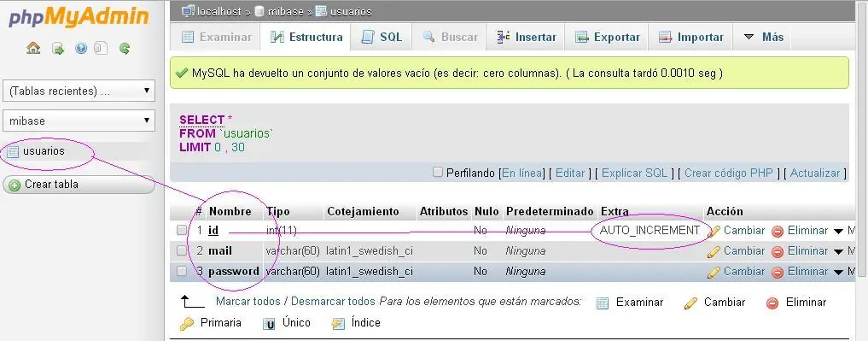Expand more actions arrow for password row
Image resolution: width=868 pixels, height=341 pixels.
click(x=839, y=273)
